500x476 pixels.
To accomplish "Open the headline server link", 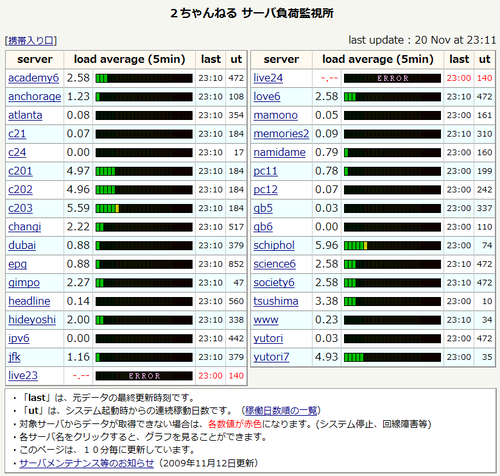I will [29, 301].
